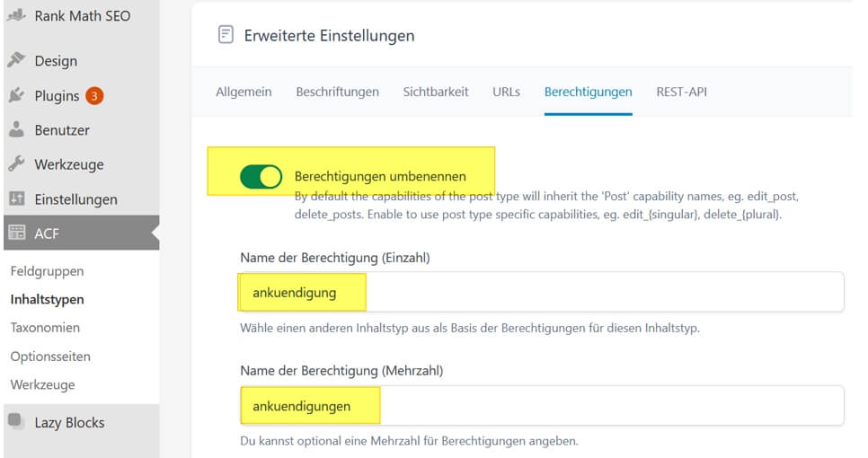Image resolution: width=868 pixels, height=458 pixels.
Task: Click the Design paintbrush icon
Action: (15, 60)
